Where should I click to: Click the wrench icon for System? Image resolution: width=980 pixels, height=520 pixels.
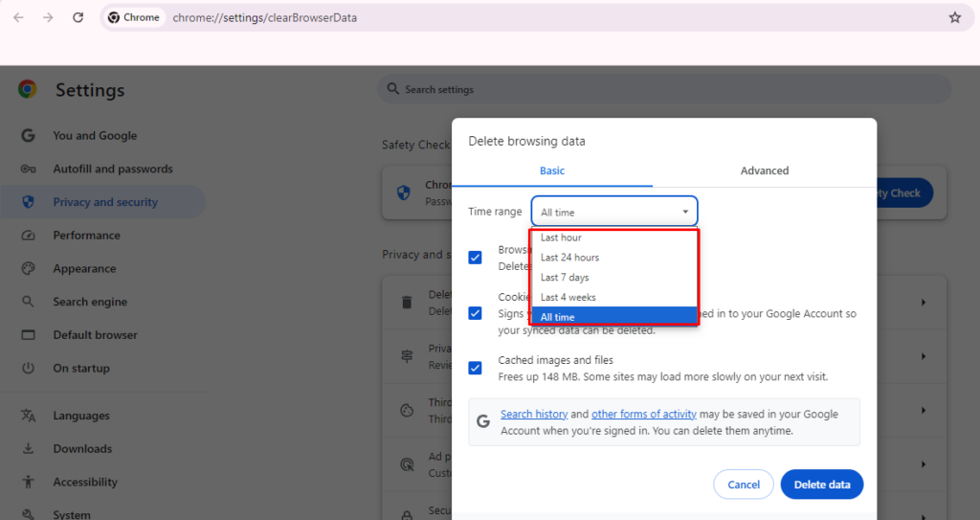[x=28, y=514]
